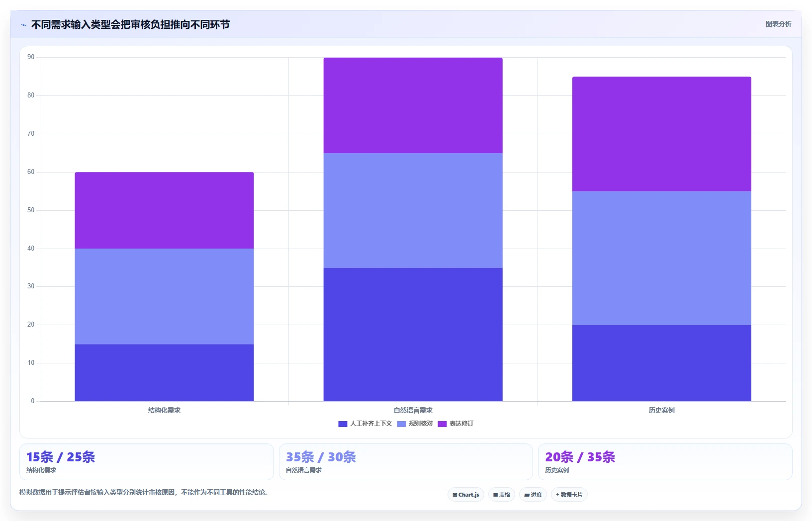Select the light blue segment of 自然语言需求 bar
This screenshot has height=521, width=812.
click(413, 210)
